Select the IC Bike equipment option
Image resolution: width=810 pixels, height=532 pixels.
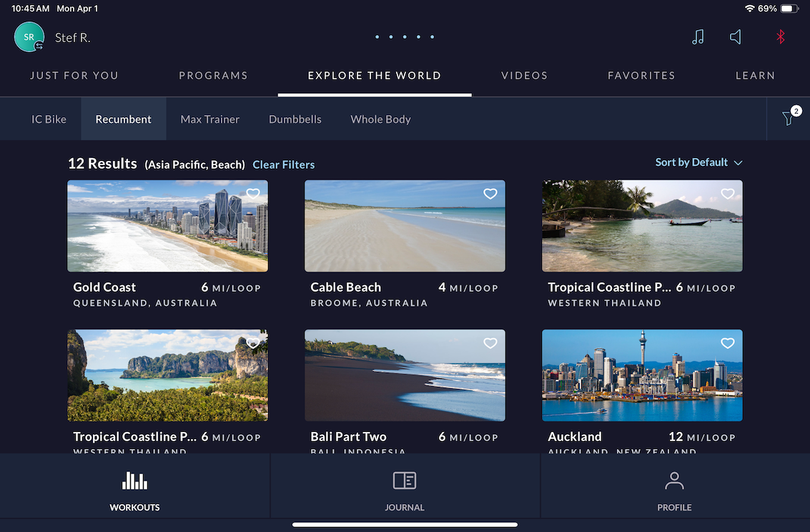tap(49, 119)
